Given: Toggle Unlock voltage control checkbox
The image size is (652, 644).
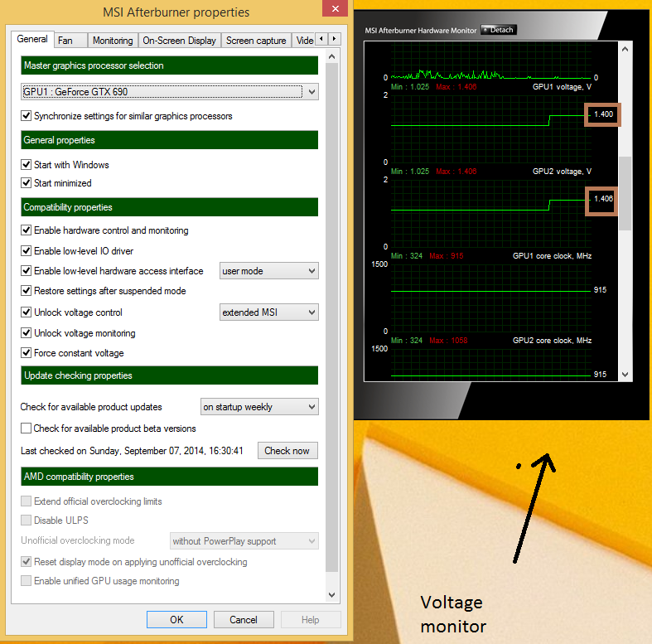Looking at the screenshot, I should (x=27, y=312).
